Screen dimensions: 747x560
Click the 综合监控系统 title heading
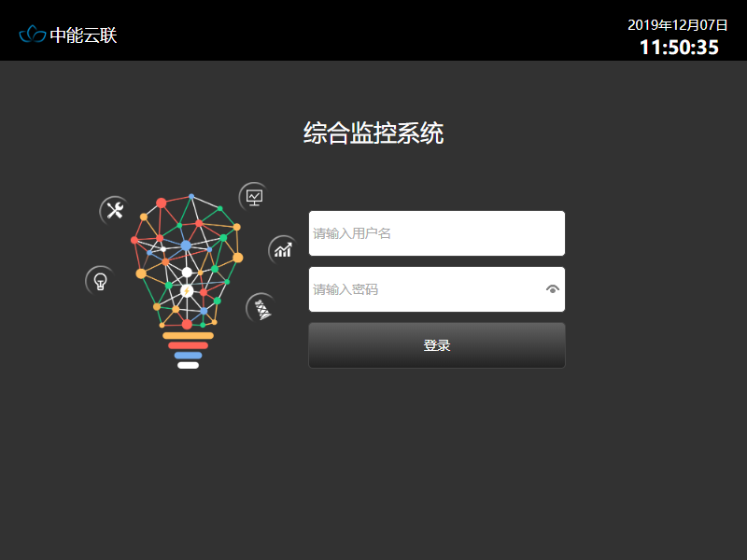(x=373, y=133)
